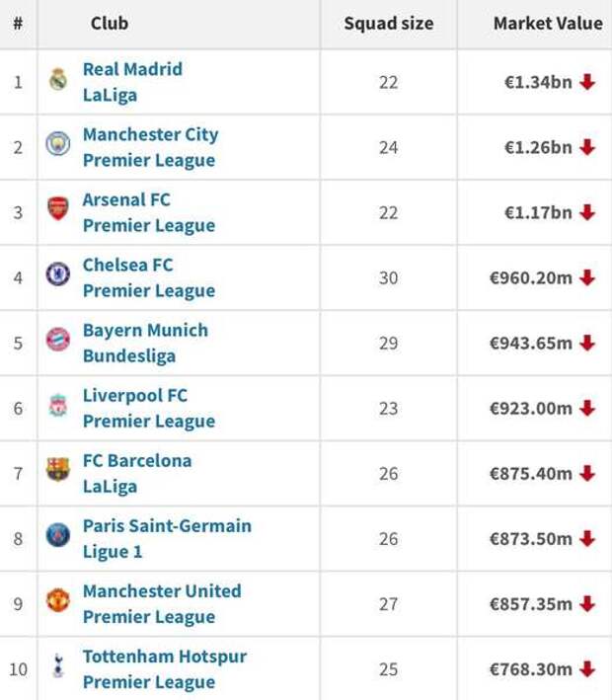Open the Manchester City club link
The height and width of the screenshot is (700, 612).
tap(151, 135)
